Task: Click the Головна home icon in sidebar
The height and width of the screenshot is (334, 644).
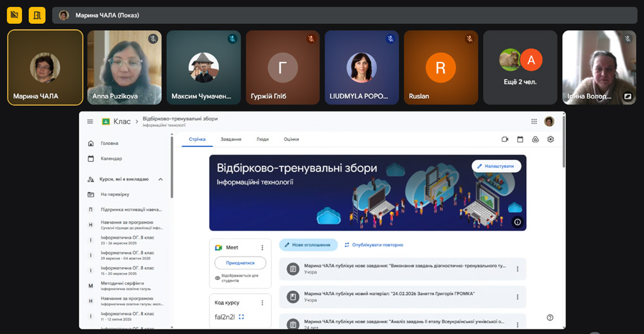Action: (x=91, y=144)
